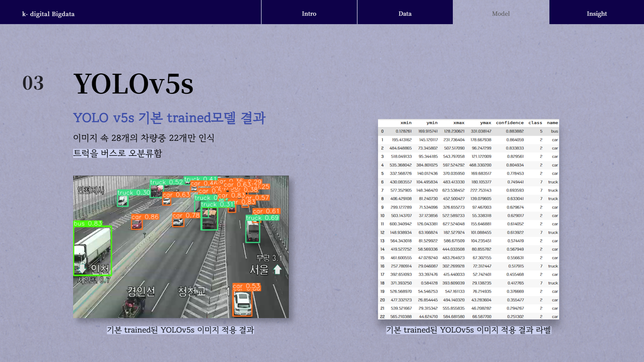Viewport: 644px width, 362px height.
Task: Switch to the Intro tab
Action: 309,13
